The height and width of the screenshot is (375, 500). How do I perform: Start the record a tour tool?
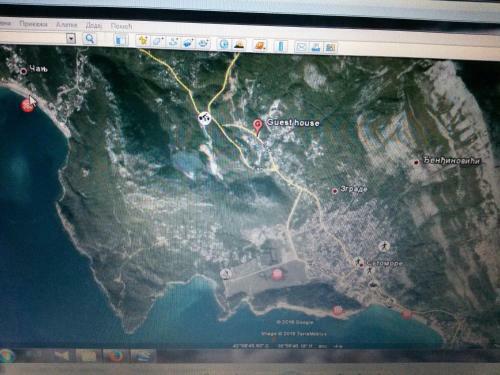[204, 44]
